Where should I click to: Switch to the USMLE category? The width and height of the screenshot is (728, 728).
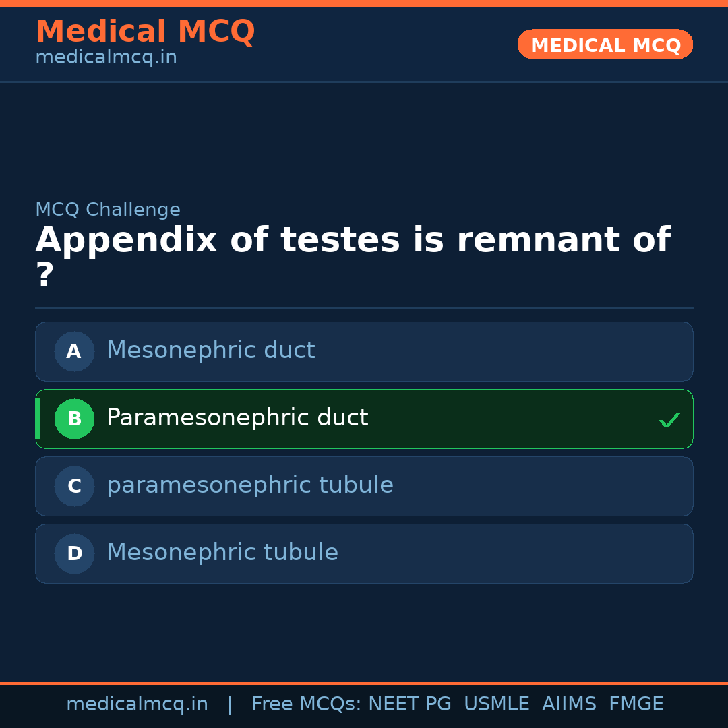click(497, 704)
